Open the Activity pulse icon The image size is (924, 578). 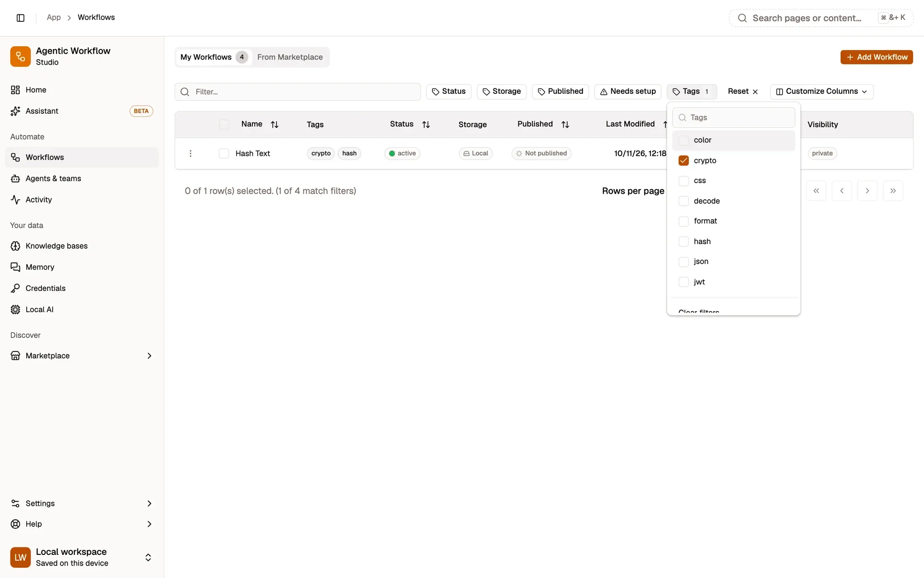[15, 200]
